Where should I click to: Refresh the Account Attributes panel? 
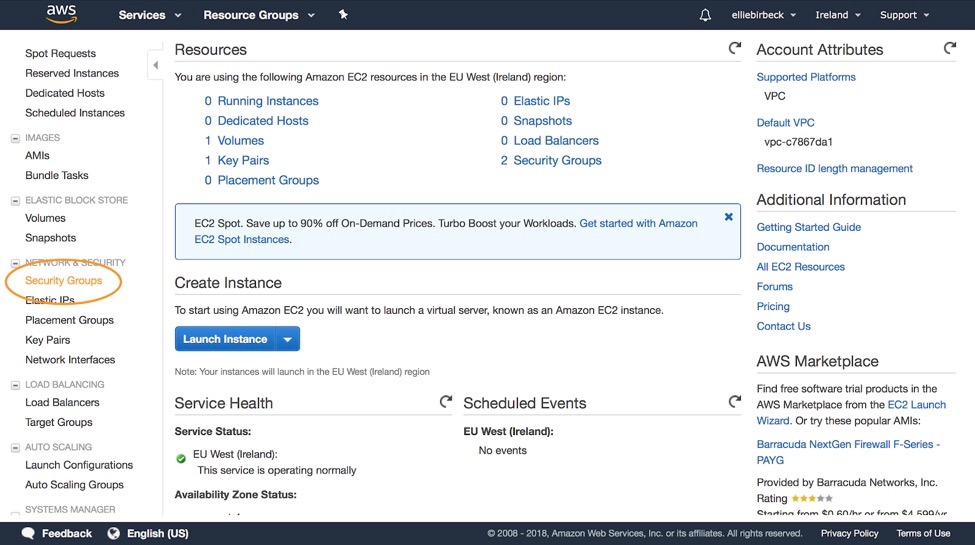coord(950,48)
